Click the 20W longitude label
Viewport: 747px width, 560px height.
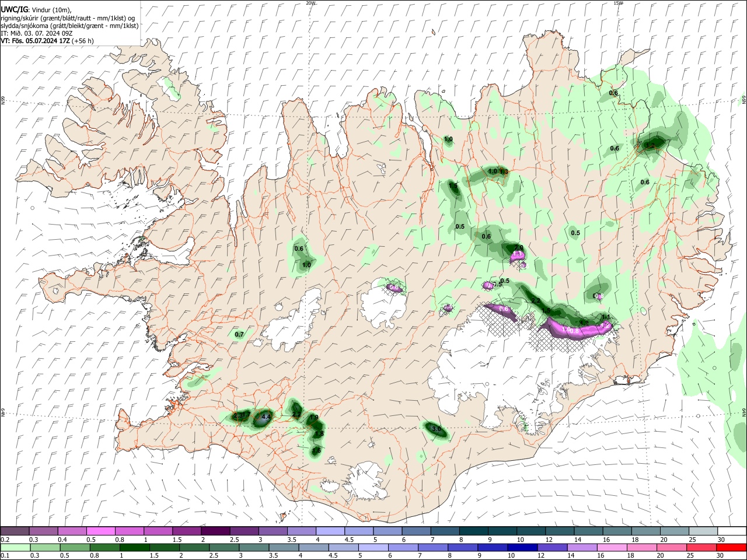[310, 3]
